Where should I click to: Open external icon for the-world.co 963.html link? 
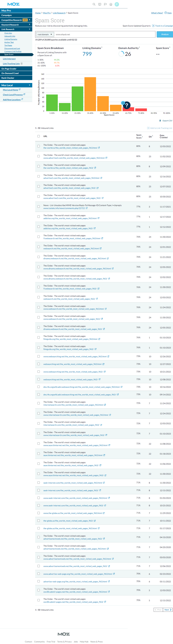pyautogui.click(x=99, y=148)
